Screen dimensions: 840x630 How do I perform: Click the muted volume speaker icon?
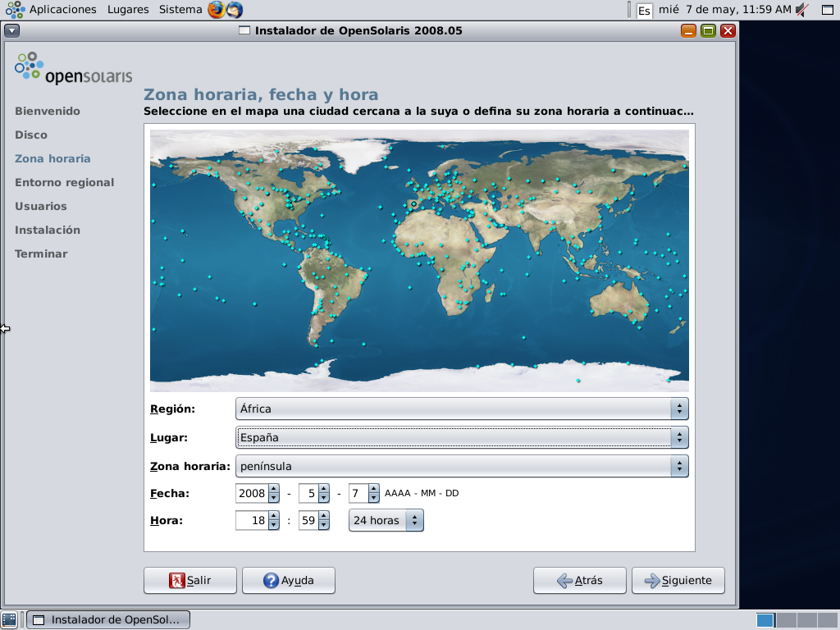click(x=802, y=10)
